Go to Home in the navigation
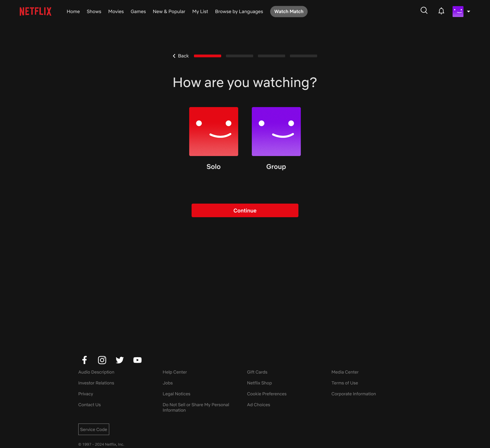 click(x=73, y=12)
